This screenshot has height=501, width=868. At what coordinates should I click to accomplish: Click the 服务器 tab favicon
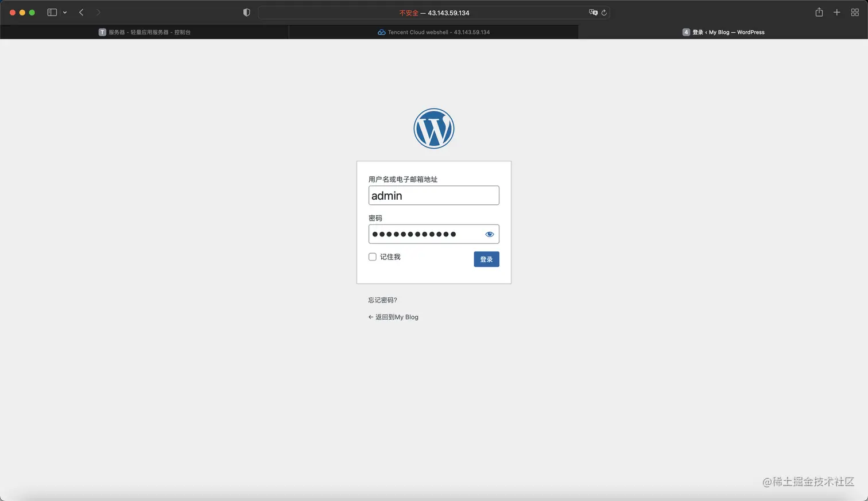pos(102,32)
